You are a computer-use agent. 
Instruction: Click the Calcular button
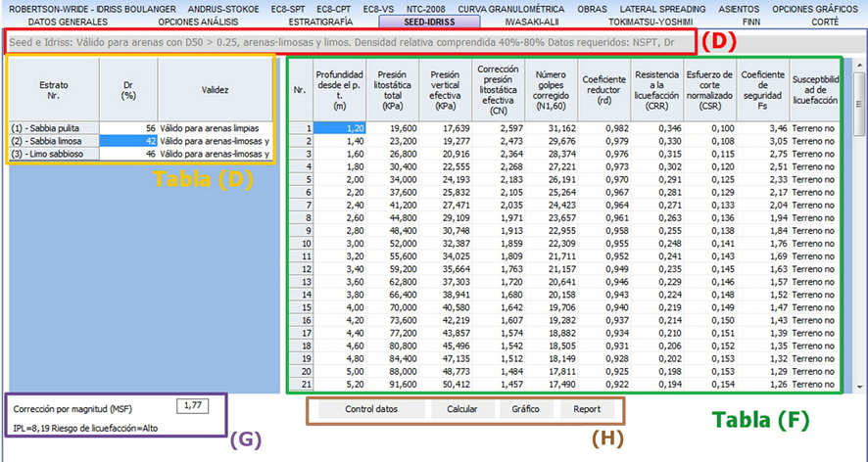[x=462, y=409]
